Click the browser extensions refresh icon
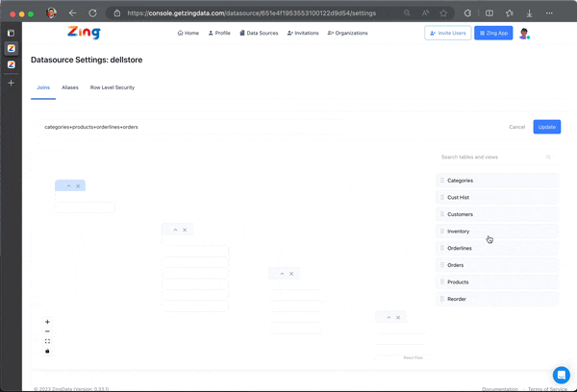577x392 pixels. coord(467,13)
